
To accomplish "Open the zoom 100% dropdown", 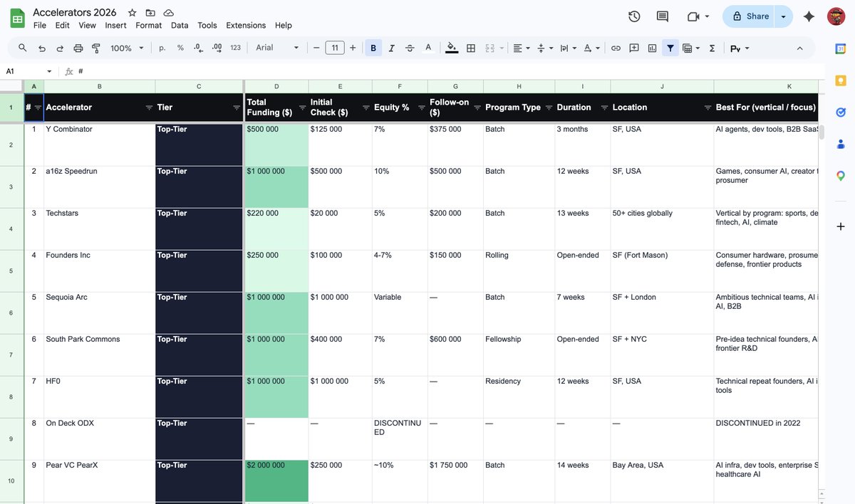I will [x=127, y=48].
